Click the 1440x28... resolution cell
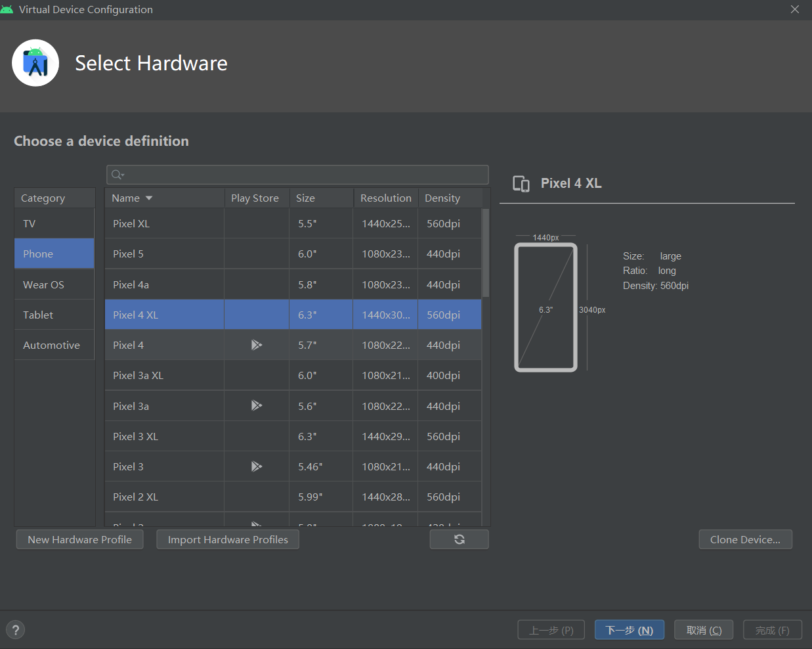Image resolution: width=812 pixels, height=649 pixels. (386, 497)
